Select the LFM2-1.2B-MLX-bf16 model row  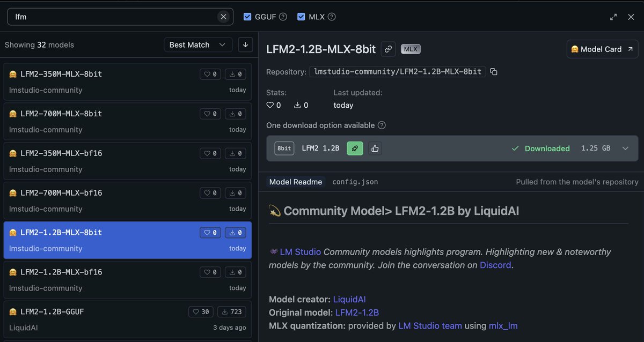pos(128,280)
